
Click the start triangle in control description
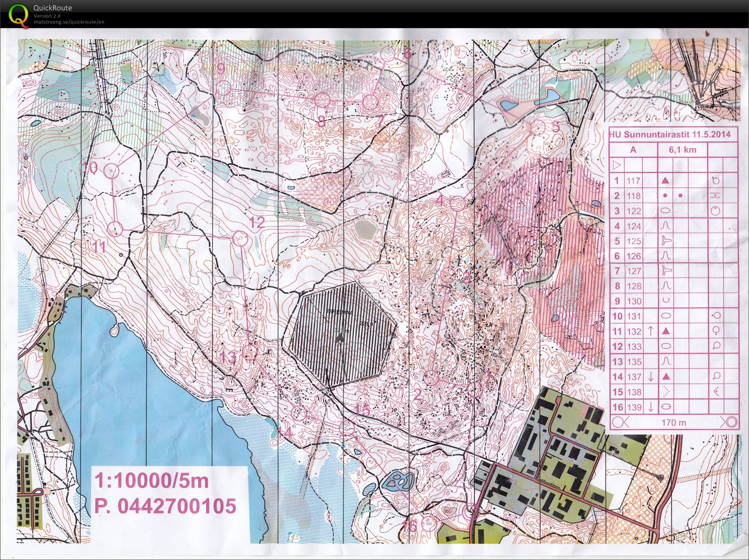pos(617,165)
